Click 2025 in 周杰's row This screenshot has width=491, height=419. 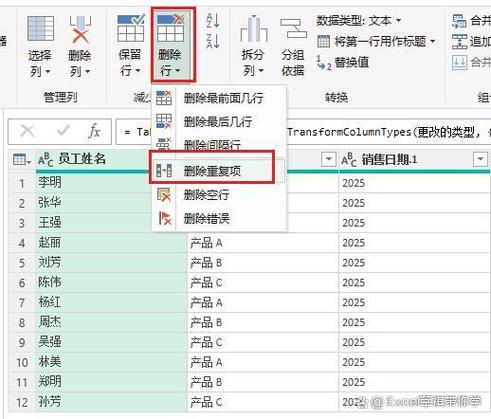[x=353, y=323]
